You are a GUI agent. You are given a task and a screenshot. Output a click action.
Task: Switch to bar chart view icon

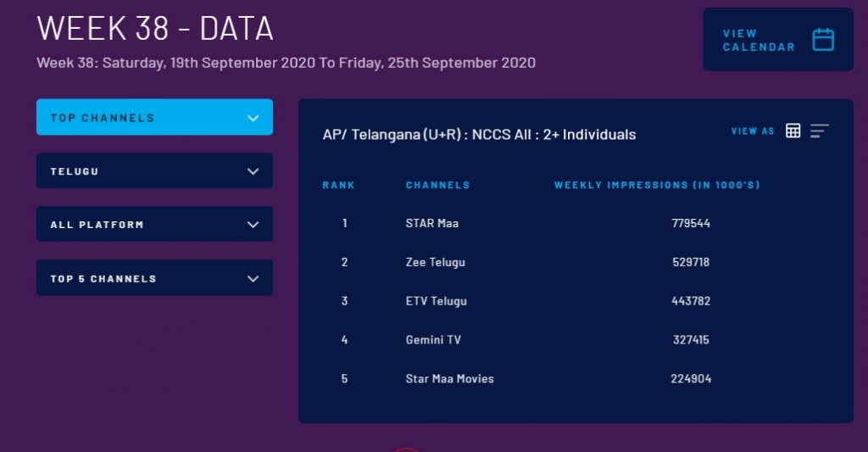click(x=819, y=131)
